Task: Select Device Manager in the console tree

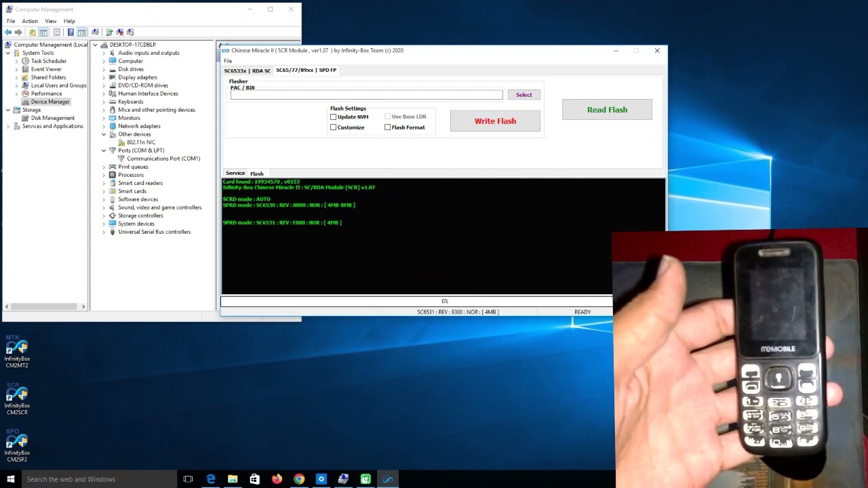Action: pos(50,102)
